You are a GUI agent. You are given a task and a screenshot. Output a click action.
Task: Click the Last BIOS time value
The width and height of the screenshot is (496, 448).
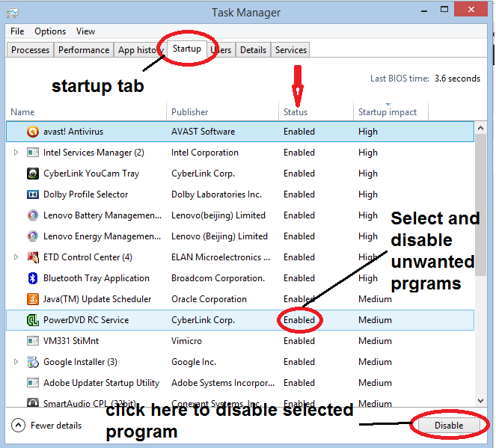457,79
